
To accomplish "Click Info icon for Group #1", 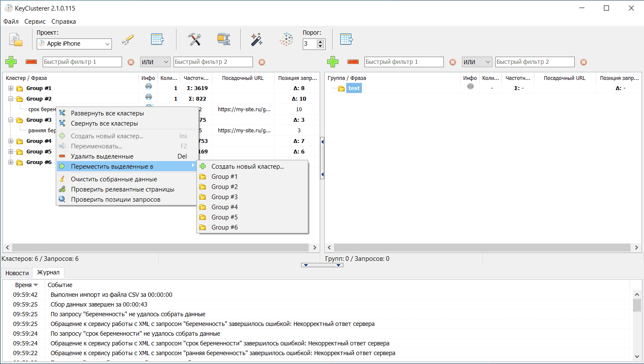I will point(149,87).
